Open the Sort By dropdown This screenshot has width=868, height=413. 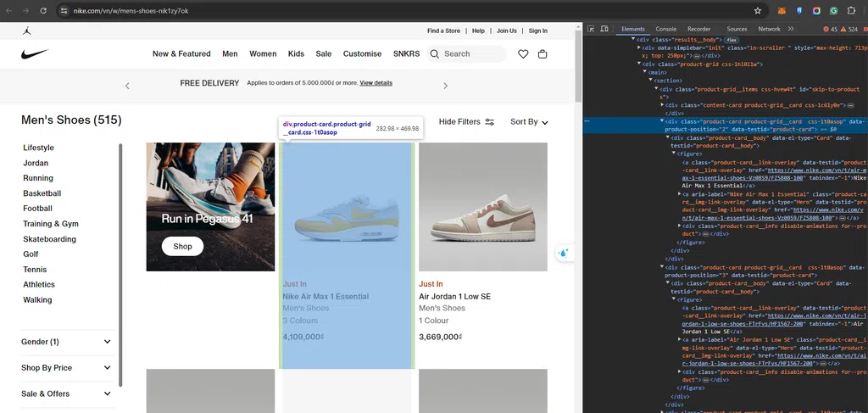pyautogui.click(x=529, y=122)
